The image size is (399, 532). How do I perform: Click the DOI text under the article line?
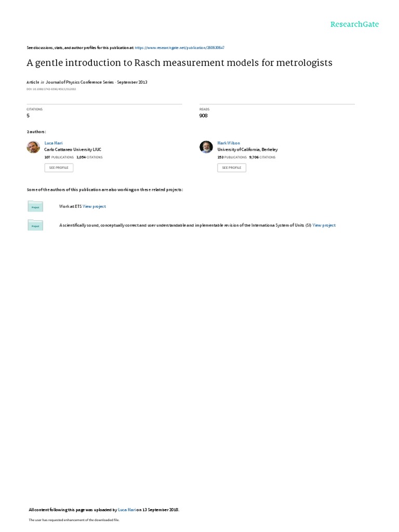click(x=51, y=89)
